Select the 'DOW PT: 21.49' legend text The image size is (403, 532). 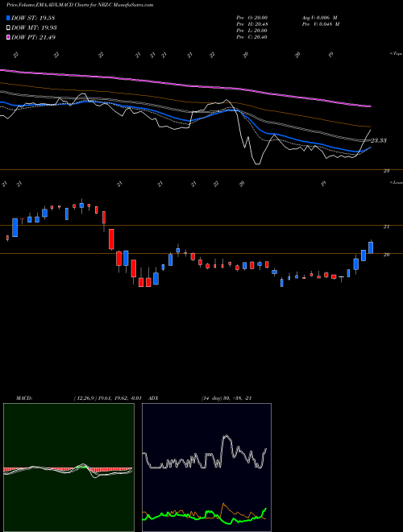pyautogui.click(x=34, y=37)
